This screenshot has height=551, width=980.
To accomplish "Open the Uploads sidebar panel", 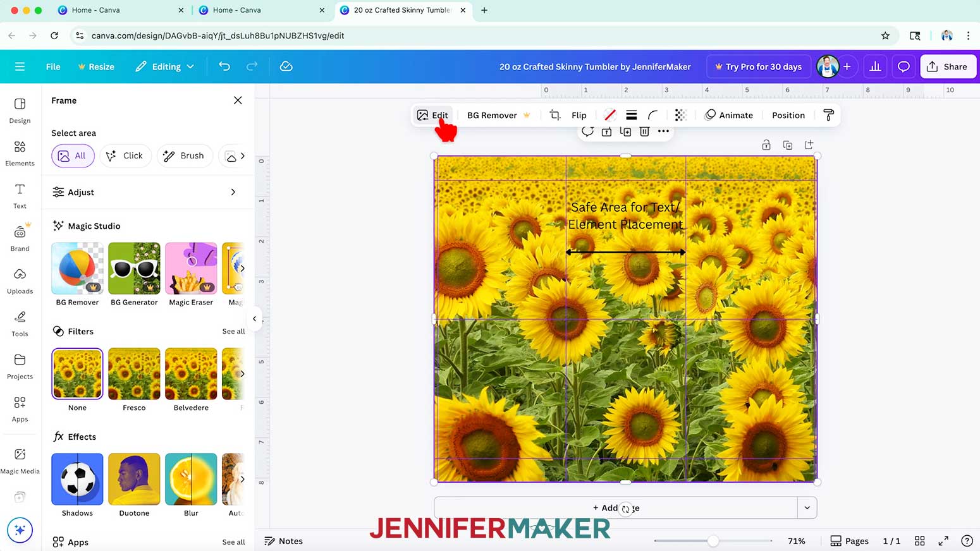I will (20, 281).
